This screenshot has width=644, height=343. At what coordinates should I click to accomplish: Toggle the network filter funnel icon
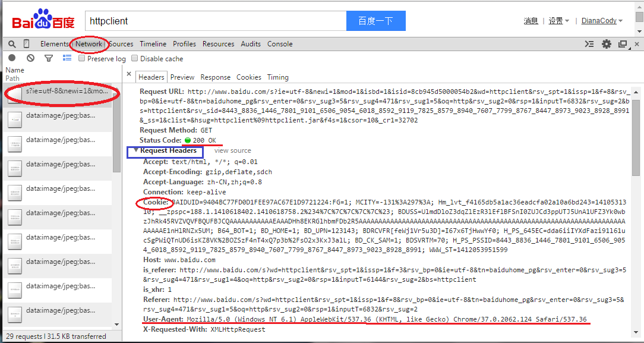click(x=49, y=58)
